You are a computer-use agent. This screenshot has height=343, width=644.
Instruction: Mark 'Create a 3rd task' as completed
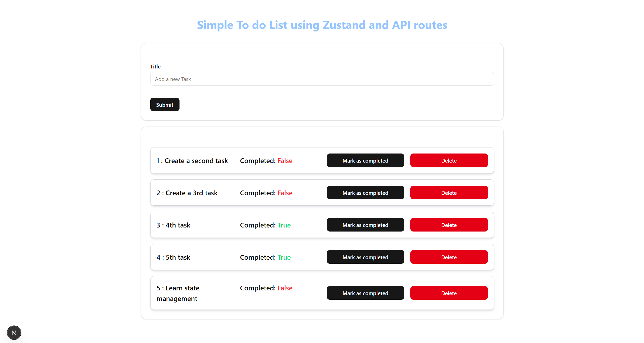[365, 193]
